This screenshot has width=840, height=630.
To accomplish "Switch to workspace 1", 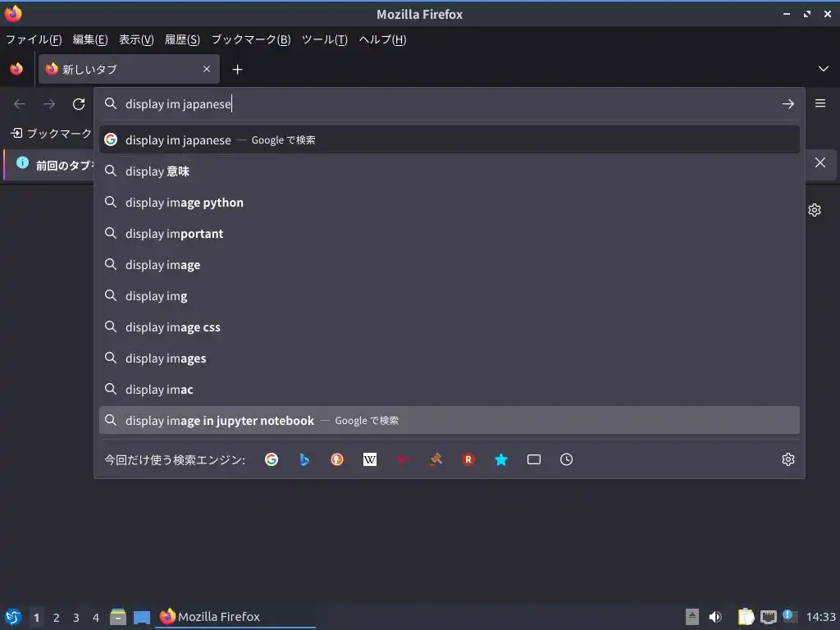I will point(36,618).
